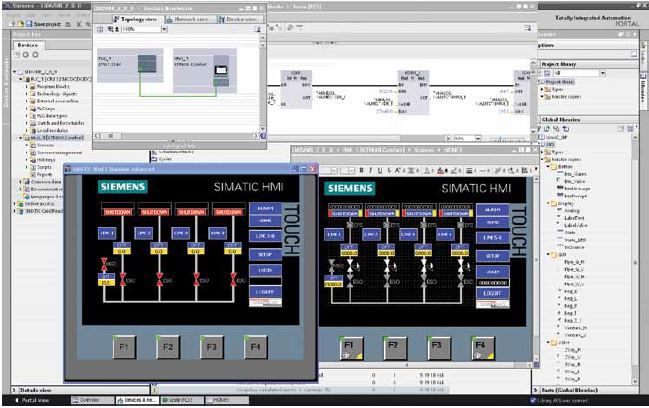Toggle bold formatting in the screen editor toolbar

(x=361, y=170)
